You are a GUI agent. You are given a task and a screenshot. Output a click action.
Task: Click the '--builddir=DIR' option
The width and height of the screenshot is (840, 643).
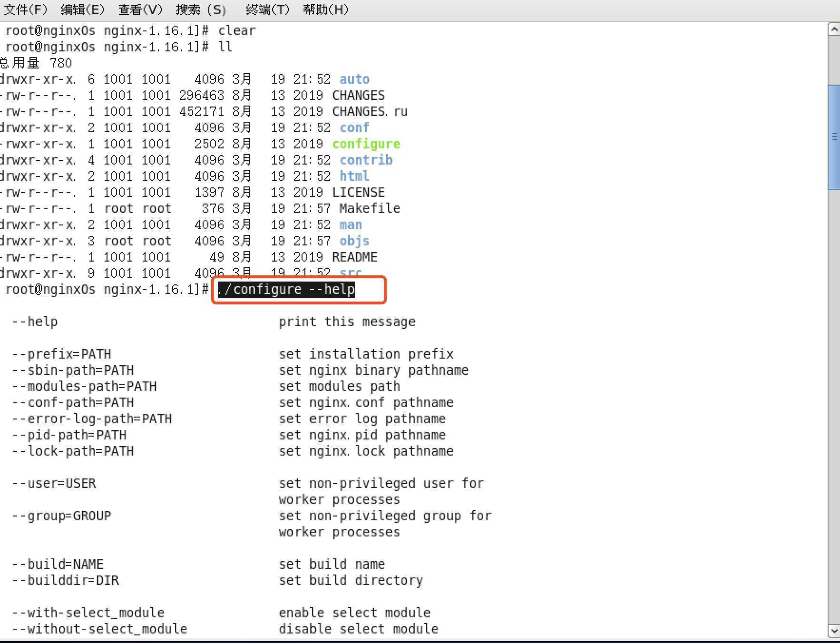coord(66,581)
